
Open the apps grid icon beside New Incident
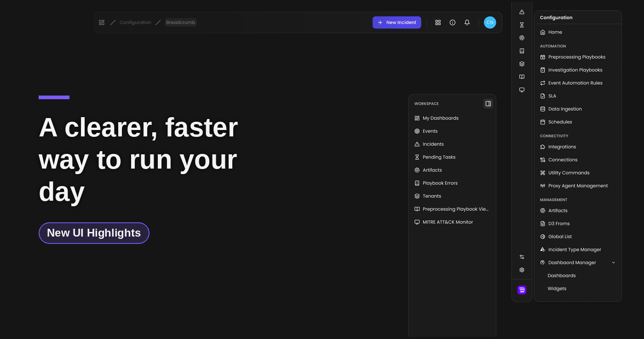click(438, 23)
